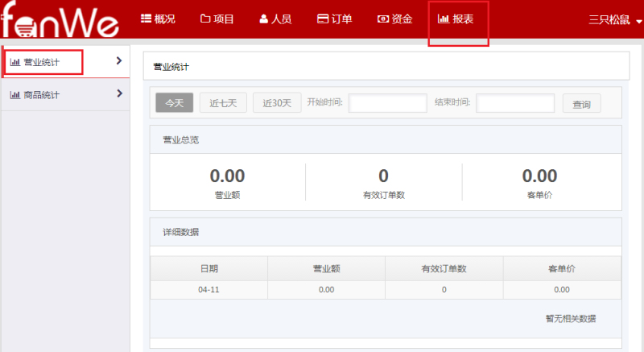Click the 报表 bar chart icon
This screenshot has height=352, width=644.
click(x=444, y=19)
